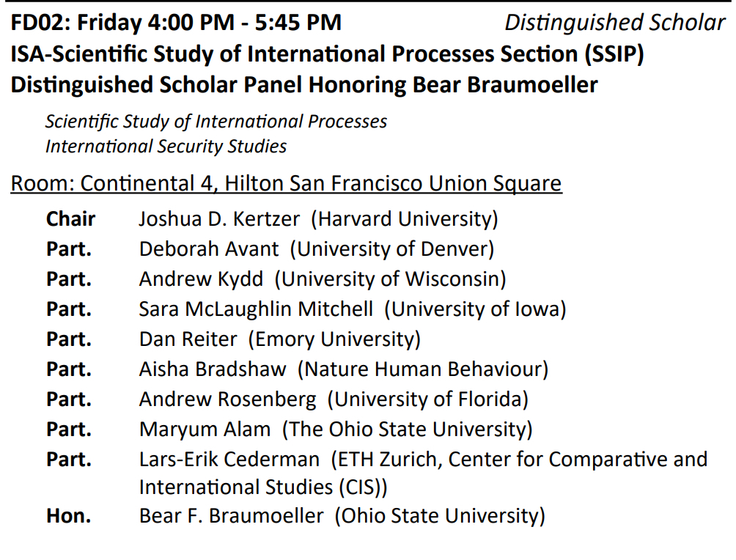Select Andrew Rosenberg from participant list

(228, 399)
